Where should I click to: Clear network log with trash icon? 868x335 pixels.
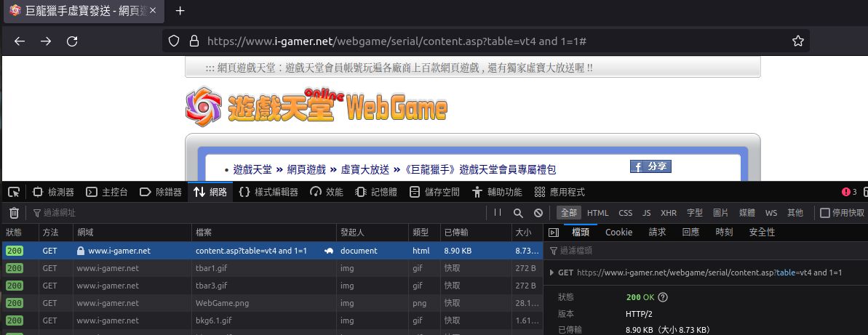(15, 213)
